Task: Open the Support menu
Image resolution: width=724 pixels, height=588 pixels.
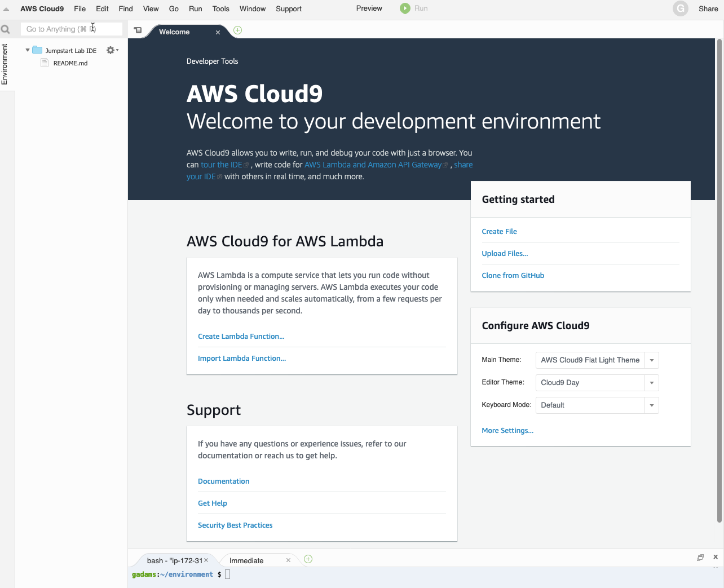Action: pos(289,9)
